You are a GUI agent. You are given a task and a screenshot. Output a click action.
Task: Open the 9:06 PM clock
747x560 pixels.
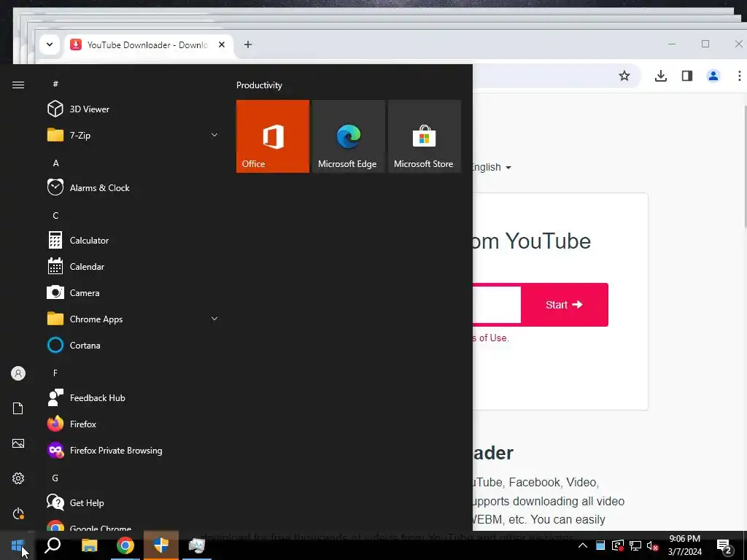[x=685, y=545]
